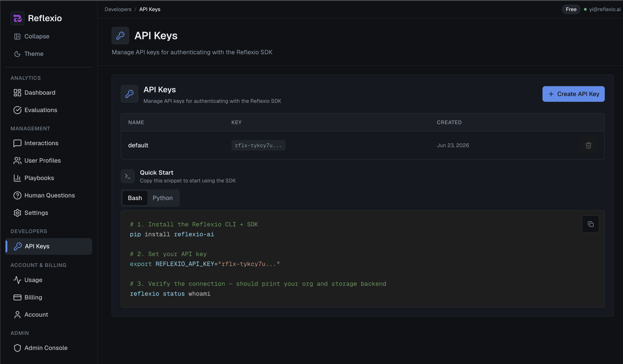Click the key icon beside page title
Image resolution: width=623 pixels, height=364 pixels.
120,36
